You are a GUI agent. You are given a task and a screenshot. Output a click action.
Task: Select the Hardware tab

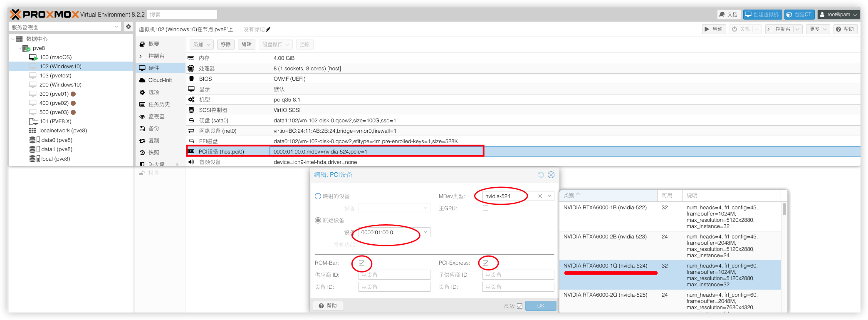click(161, 68)
